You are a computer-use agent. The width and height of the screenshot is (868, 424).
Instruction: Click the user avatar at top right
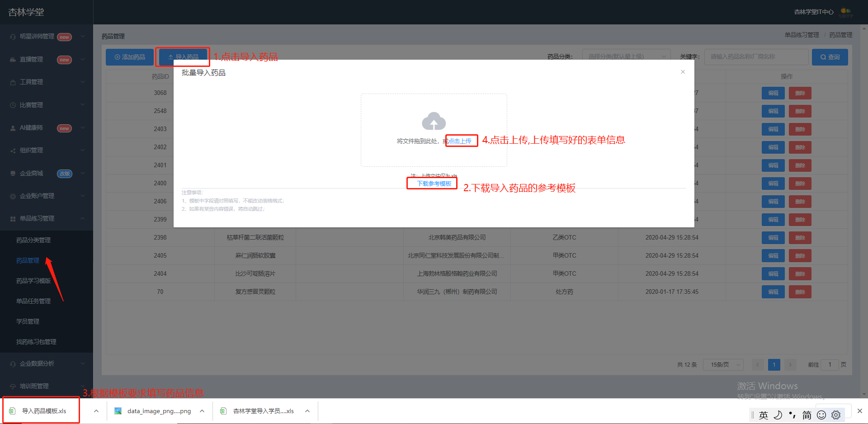[x=846, y=12]
